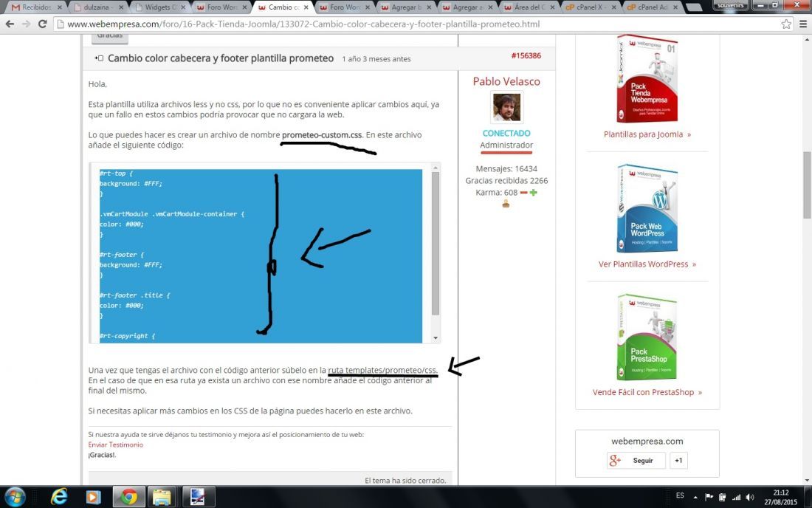Viewport: 812px width, 508px height.
Task: Click the ES language indicator in tray
Action: click(x=680, y=495)
